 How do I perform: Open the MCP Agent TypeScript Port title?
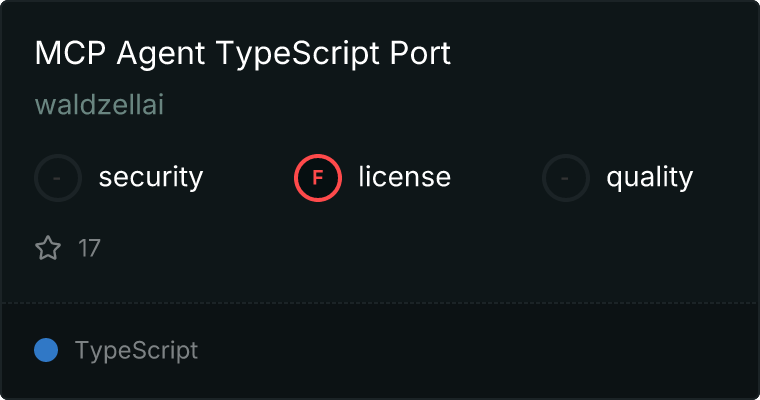243,54
